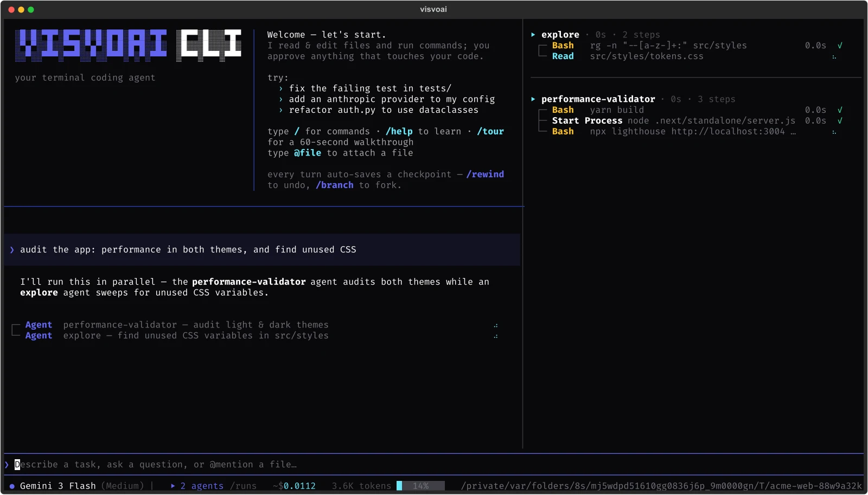This screenshot has height=495, width=868.
Task: Click the /runs label in status bar
Action: pyautogui.click(x=243, y=486)
